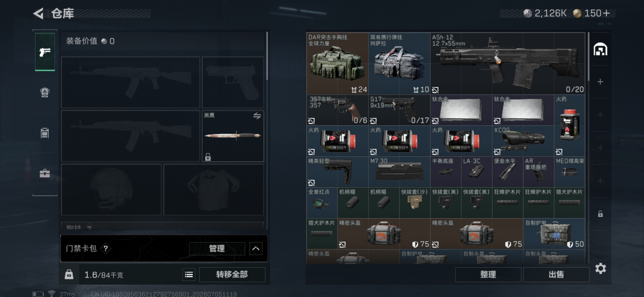Click the equipment panel scrollbar

click(267, 56)
